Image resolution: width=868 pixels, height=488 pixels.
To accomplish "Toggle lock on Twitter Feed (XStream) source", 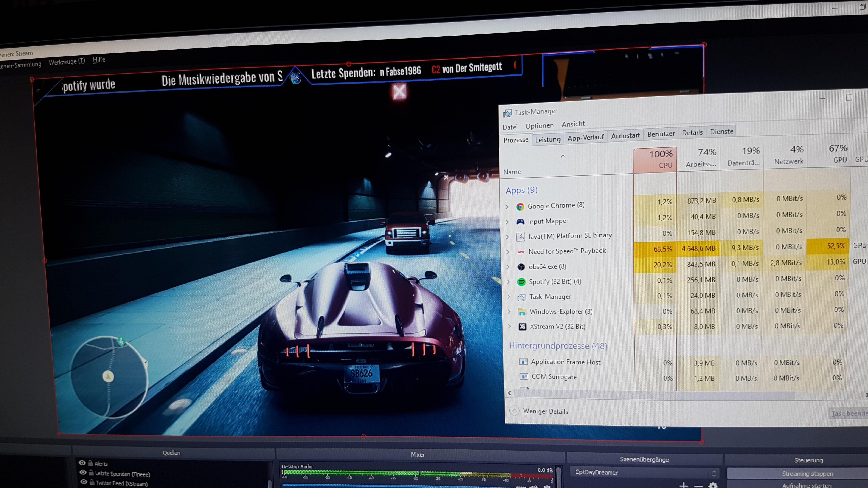I will 92,482.
